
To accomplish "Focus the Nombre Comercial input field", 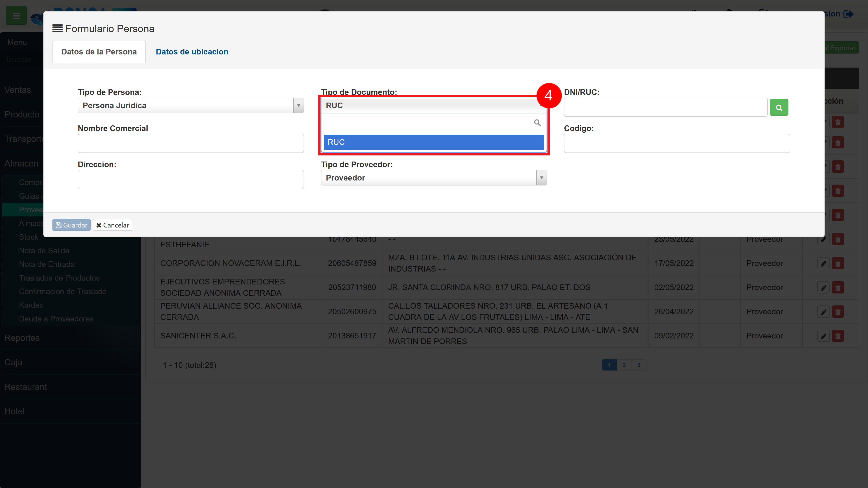I will coord(191,143).
